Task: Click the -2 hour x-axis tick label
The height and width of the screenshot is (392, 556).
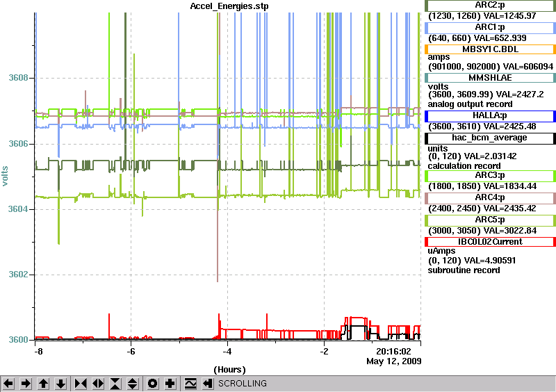Action: coord(324,352)
